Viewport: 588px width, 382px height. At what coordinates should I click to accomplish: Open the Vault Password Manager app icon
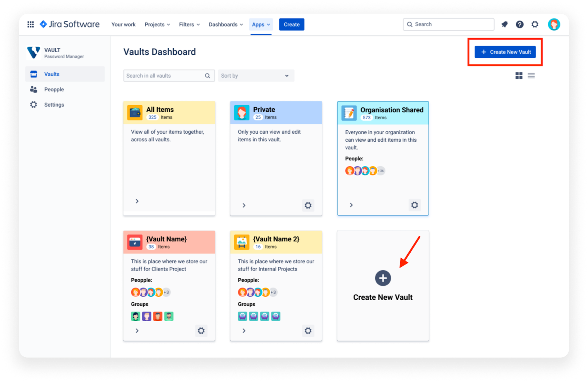[x=34, y=53]
